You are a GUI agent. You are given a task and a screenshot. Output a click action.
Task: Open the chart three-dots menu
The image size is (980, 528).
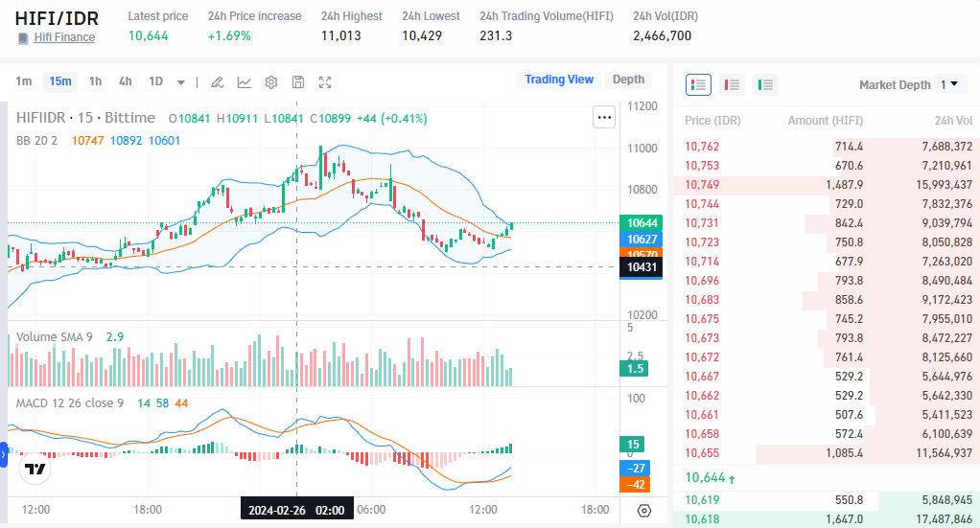pyautogui.click(x=604, y=117)
